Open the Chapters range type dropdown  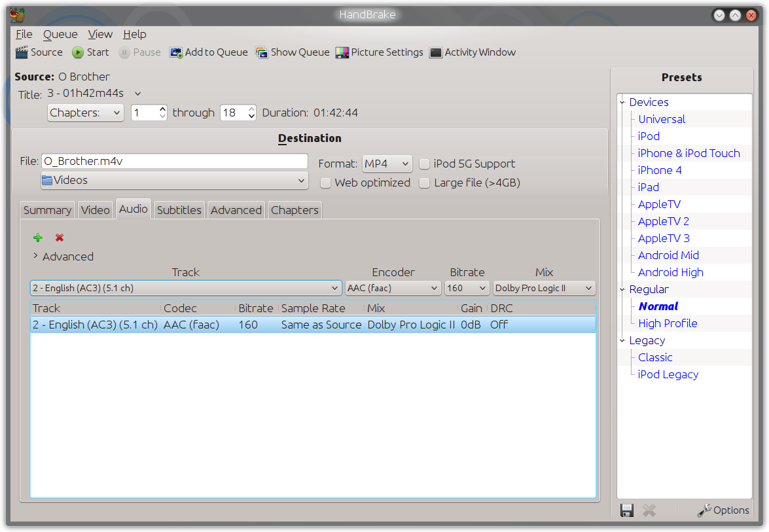coord(86,113)
